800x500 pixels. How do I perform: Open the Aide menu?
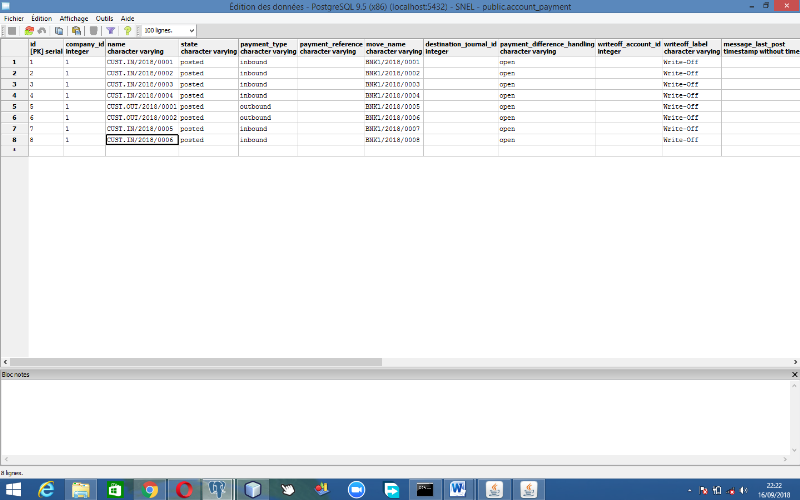(x=128, y=18)
